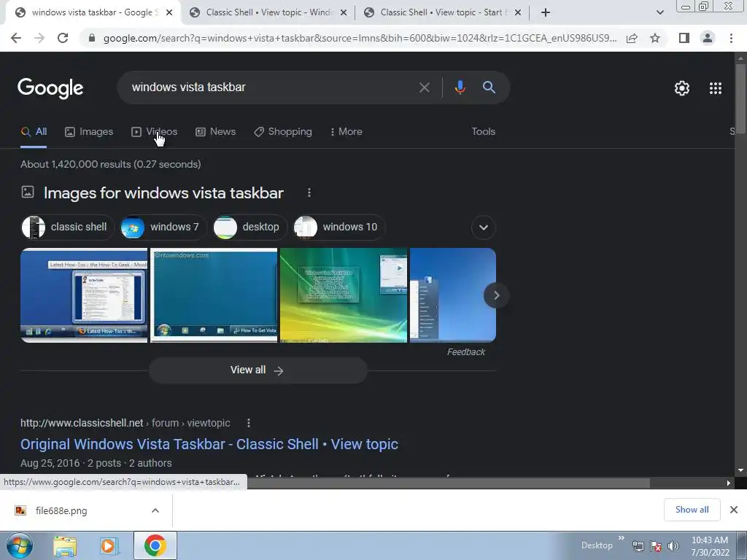Open file688e.png download options chevron
Viewport: 747px width, 560px height.
point(155,510)
